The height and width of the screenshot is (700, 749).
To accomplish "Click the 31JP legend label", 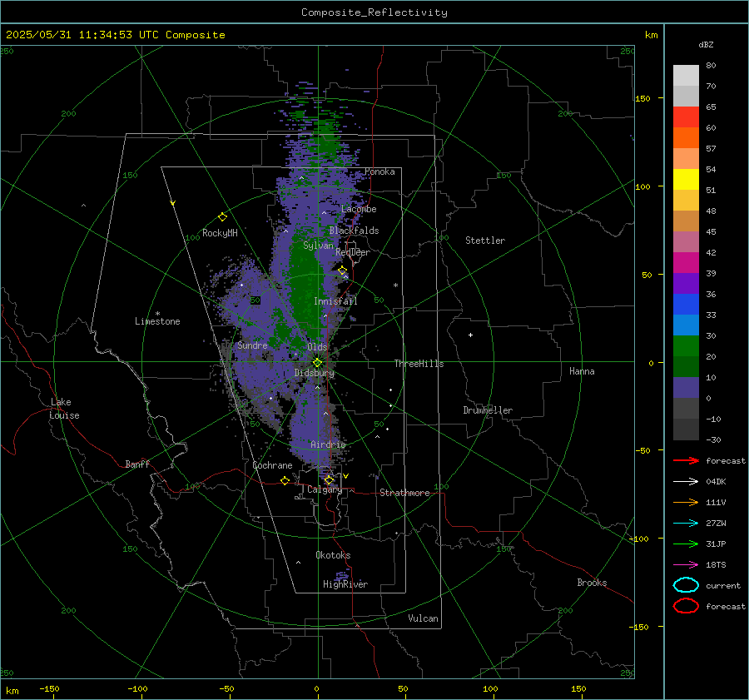I will pos(716,544).
